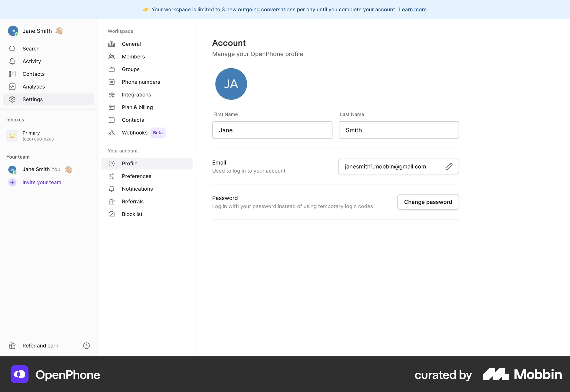570x392 pixels.
Task: Click the large JA profile avatar
Action: (231, 84)
